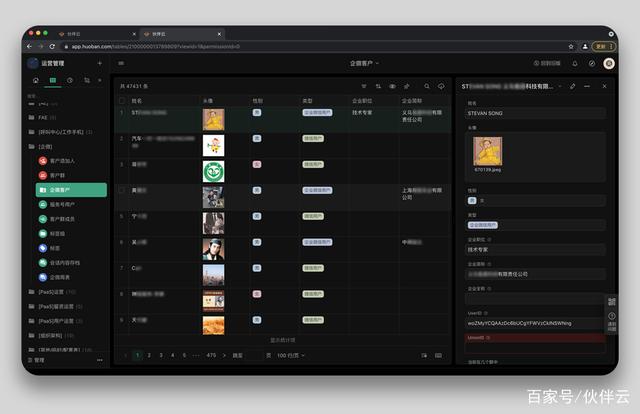Screen dimensions: 640x414
Task: Select 标签组 in the sidebar
Action: coord(56,233)
